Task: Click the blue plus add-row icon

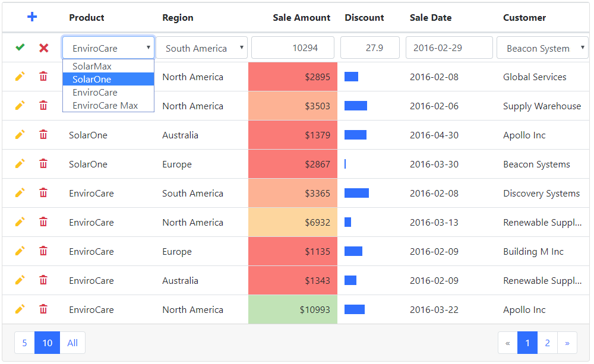Action: [32, 17]
